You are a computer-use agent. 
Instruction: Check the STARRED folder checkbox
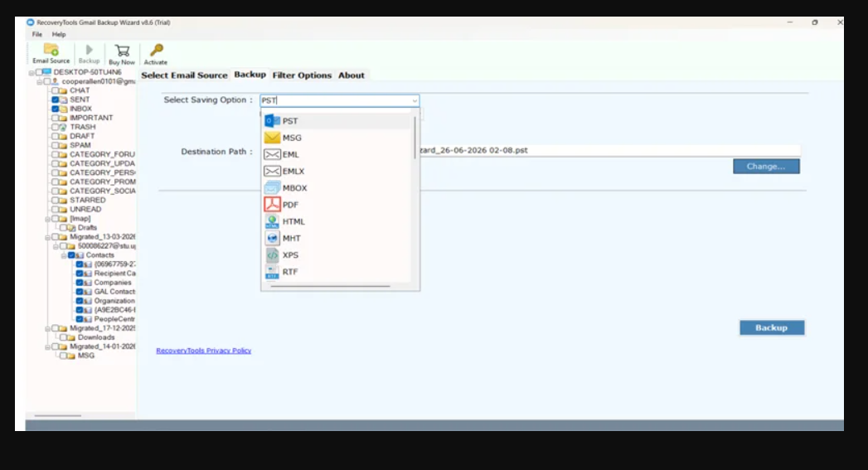56,200
